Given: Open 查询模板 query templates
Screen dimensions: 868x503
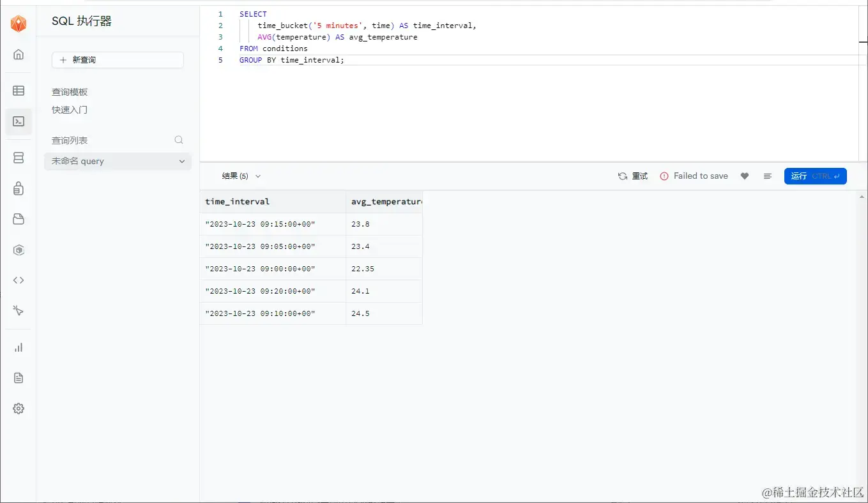Looking at the screenshot, I should click(70, 92).
